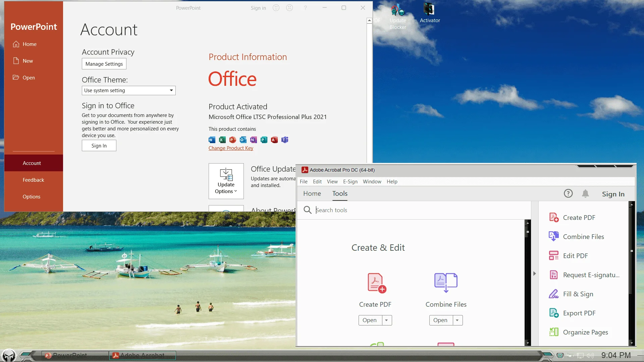644x362 pixels.
Task: Click the New document icon in PowerPoint
Action: coord(16,61)
